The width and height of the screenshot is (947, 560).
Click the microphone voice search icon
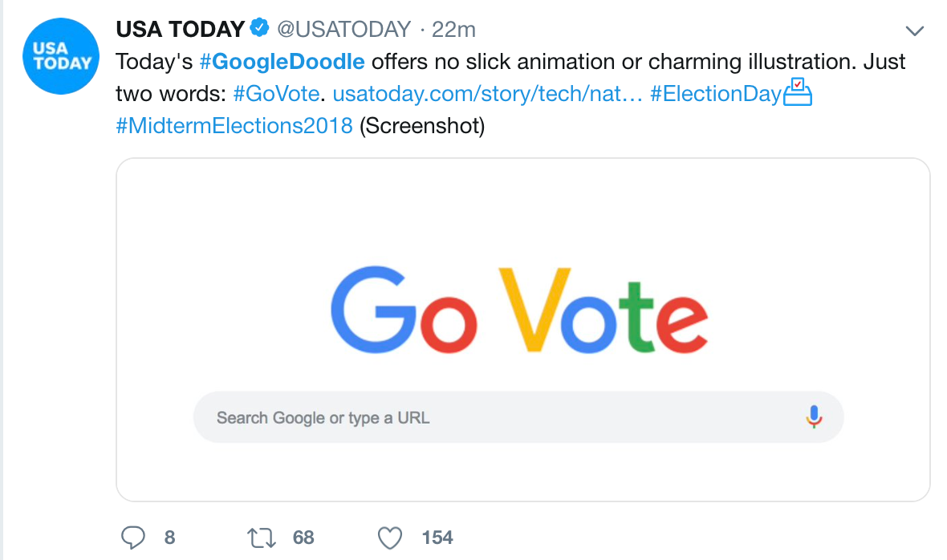tap(813, 417)
